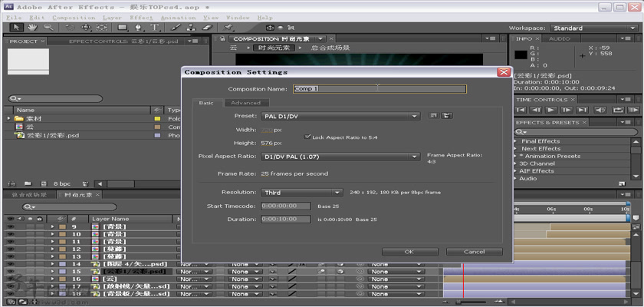Click the RAM Preview button
The image size is (644, 307).
tap(634, 110)
